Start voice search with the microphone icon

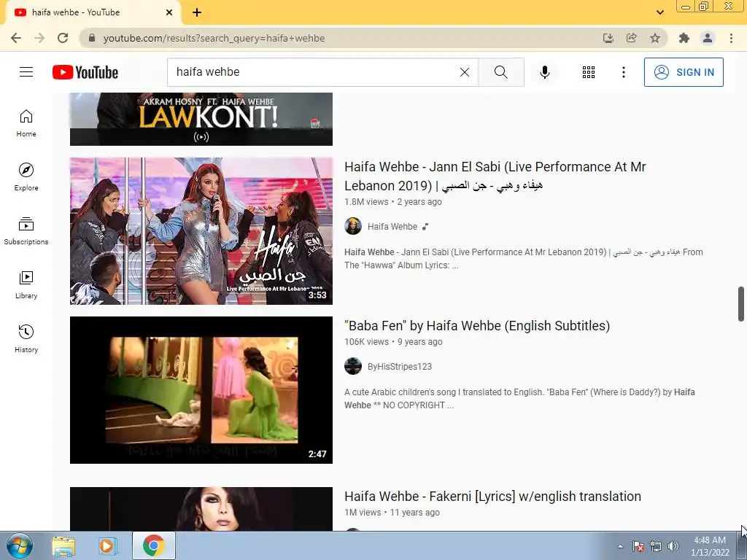pyautogui.click(x=544, y=72)
